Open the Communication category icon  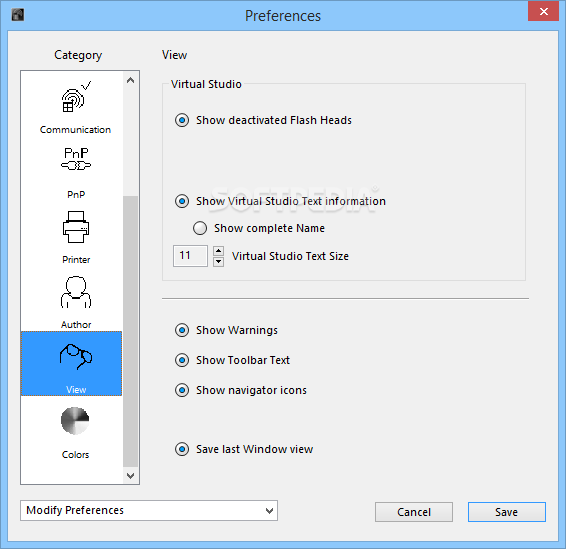(x=76, y=97)
